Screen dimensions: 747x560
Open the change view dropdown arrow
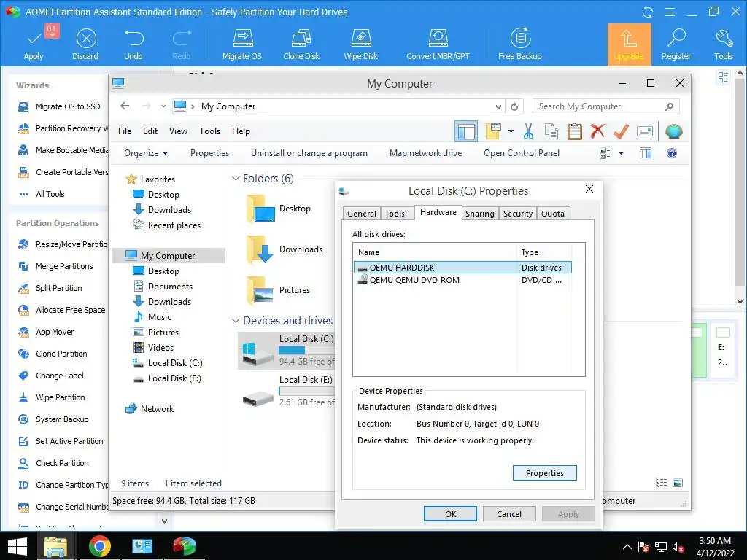point(621,153)
